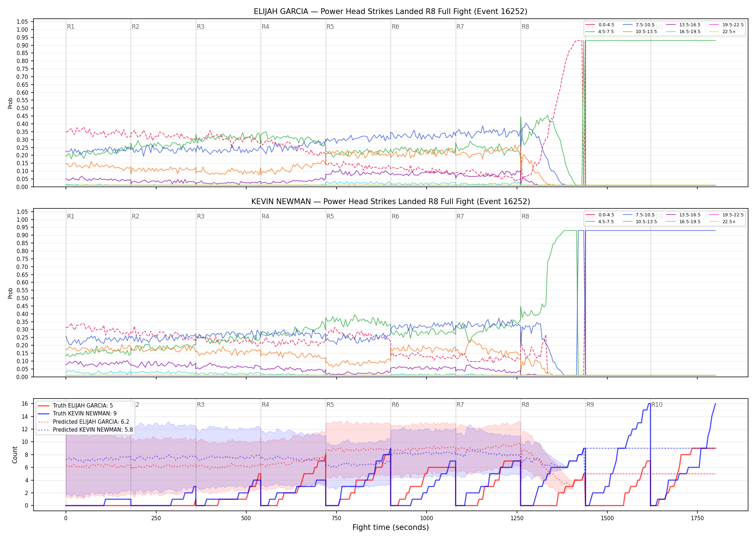The height and width of the screenshot is (540, 756).
Task: Click the ELIJAH GARCIA chart title
Action: coord(391,12)
